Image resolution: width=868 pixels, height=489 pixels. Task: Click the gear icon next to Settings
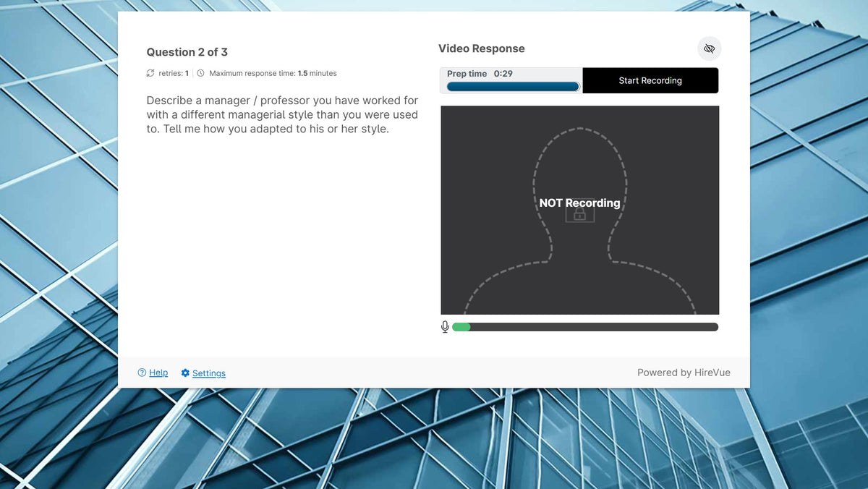click(185, 373)
